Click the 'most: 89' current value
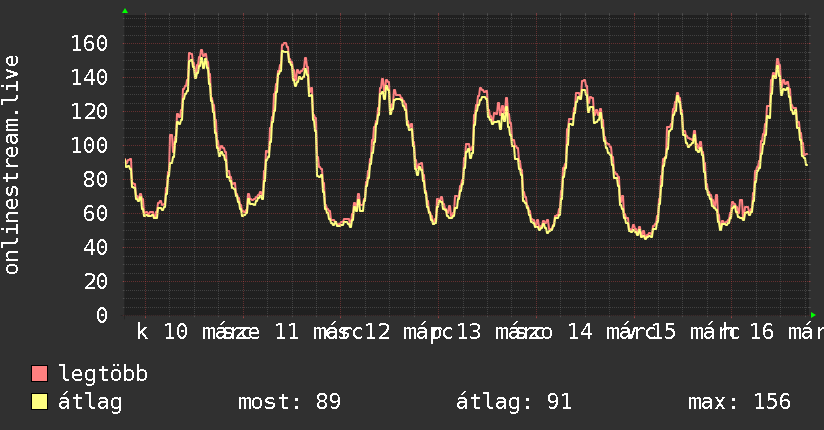 tap(290, 402)
